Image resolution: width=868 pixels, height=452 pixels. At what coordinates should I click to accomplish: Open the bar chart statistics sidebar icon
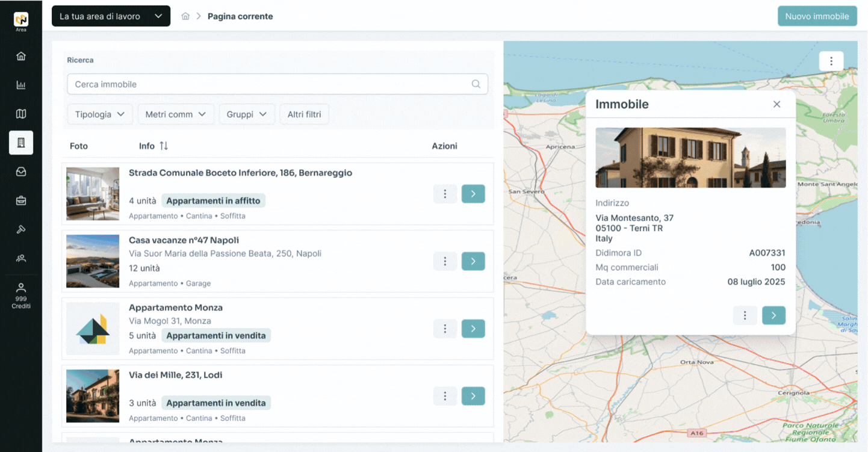pyautogui.click(x=21, y=85)
